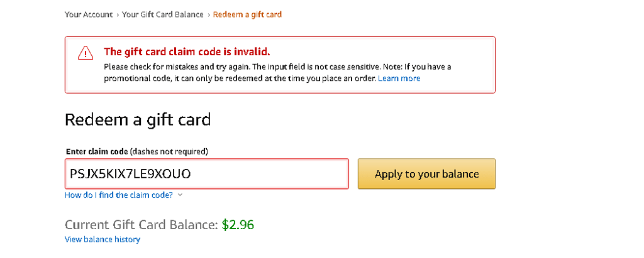Click the Current Gift Card Balance label
The image size is (644, 258).
coord(142,225)
